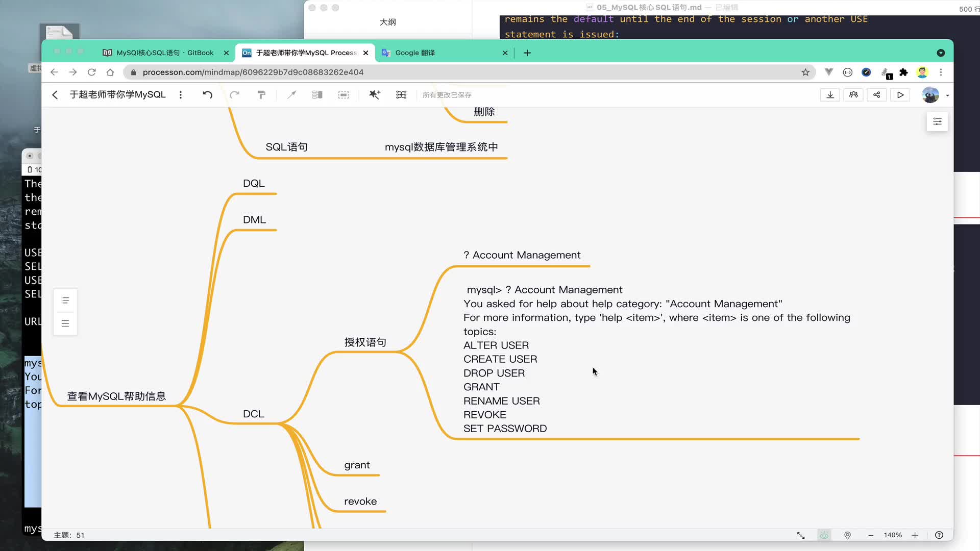Click the 所有更改已保存 save status button

click(448, 95)
